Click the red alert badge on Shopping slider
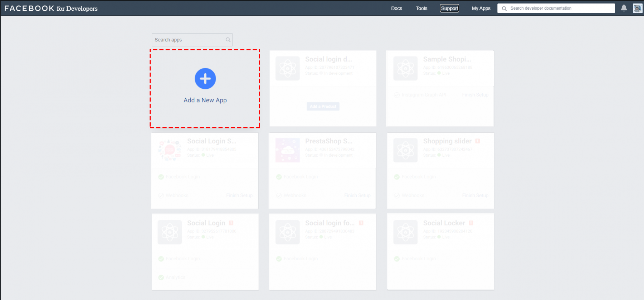Image resolution: width=644 pixels, height=300 pixels. (477, 141)
